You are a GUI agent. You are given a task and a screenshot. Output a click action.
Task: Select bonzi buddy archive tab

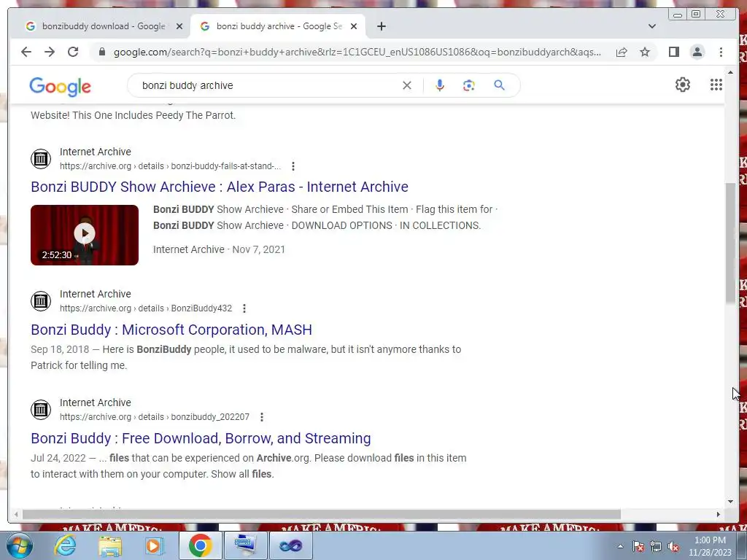[x=278, y=26]
